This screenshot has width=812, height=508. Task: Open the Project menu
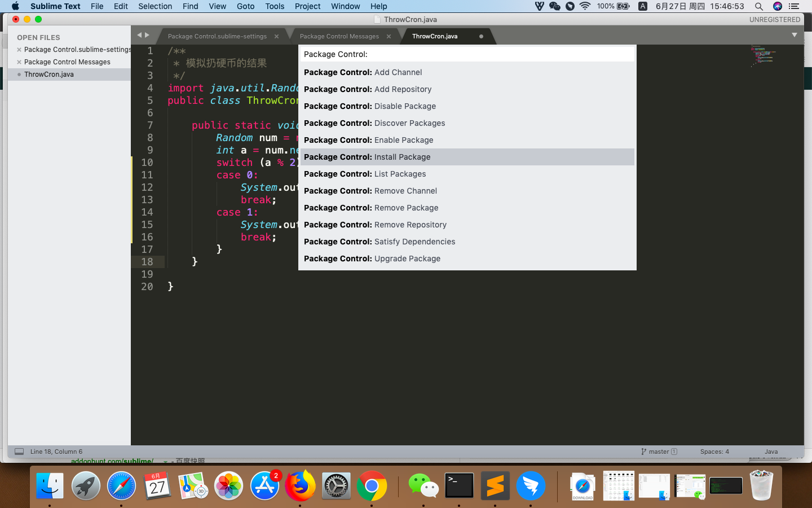pyautogui.click(x=307, y=6)
